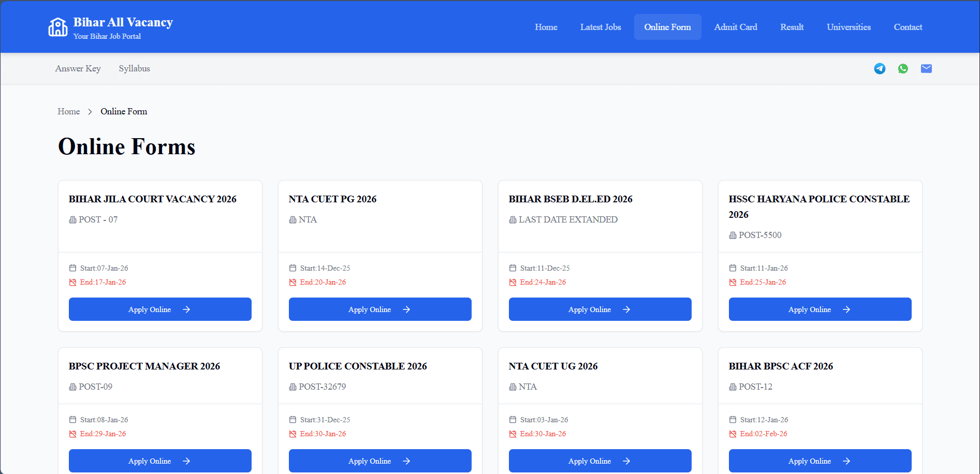Apply Online for HSSC Haryana Police Constable
This screenshot has width=980, height=474.
click(820, 309)
